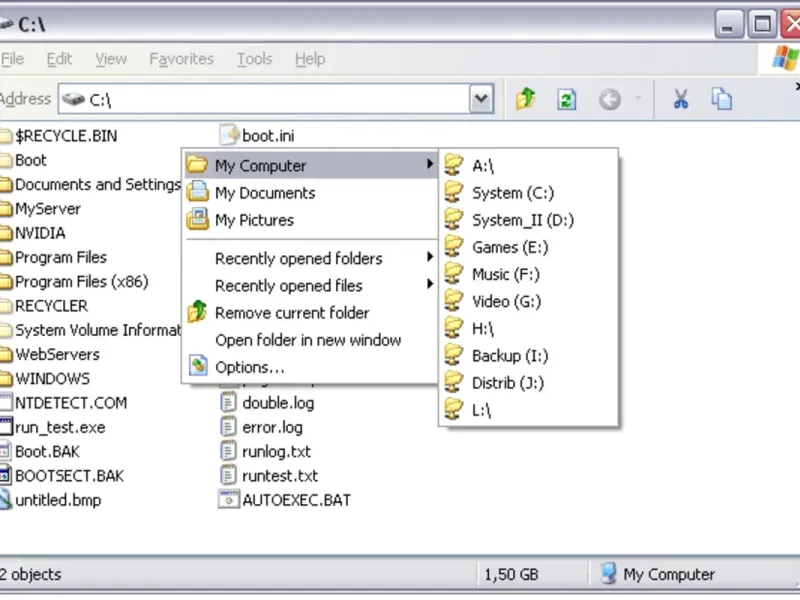Select the BOOTSECT.BAK file
Viewport: 800px width, 600px height.
[x=62, y=476]
